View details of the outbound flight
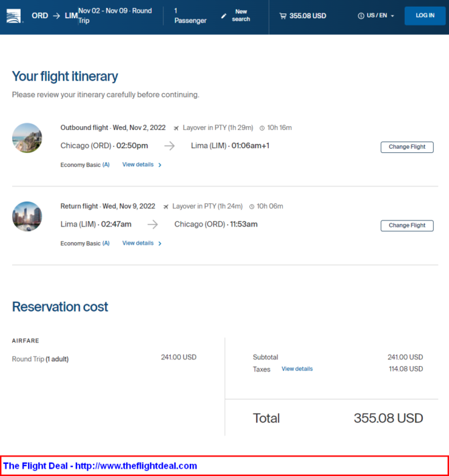Image resolution: width=449 pixels, height=476 pixels. pyautogui.click(x=138, y=164)
